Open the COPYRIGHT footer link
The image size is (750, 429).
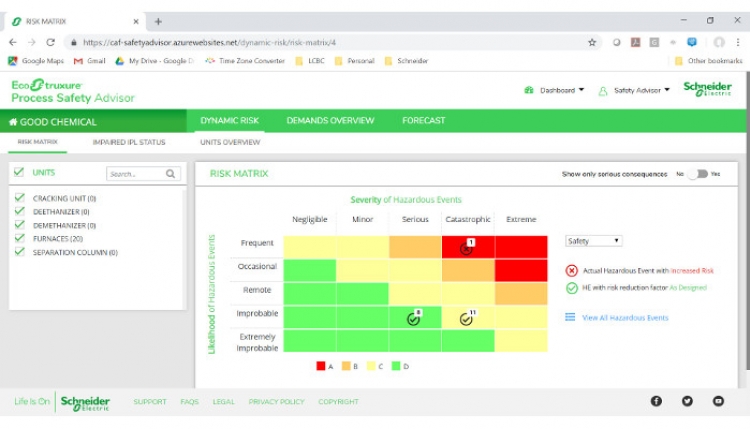(x=338, y=402)
